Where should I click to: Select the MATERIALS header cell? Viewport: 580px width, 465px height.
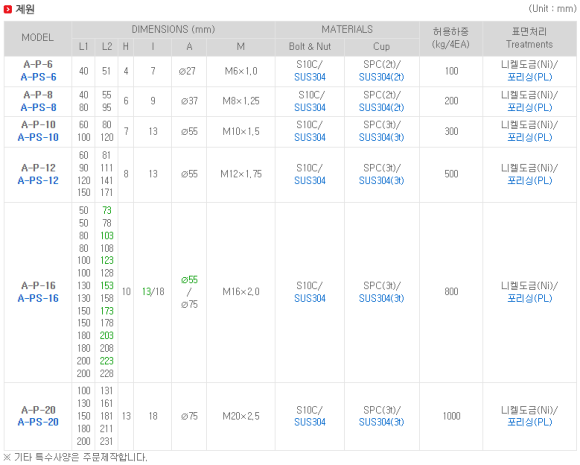coord(347,29)
